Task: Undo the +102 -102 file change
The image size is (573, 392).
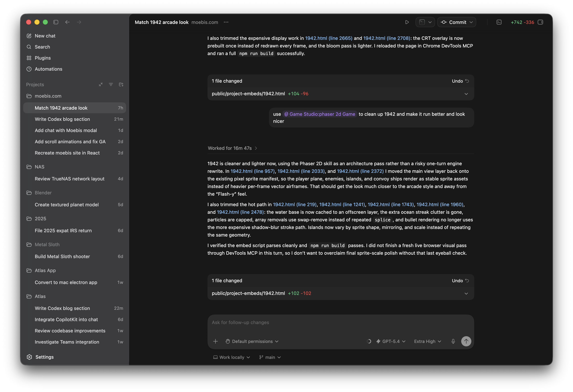Action: coord(460,281)
